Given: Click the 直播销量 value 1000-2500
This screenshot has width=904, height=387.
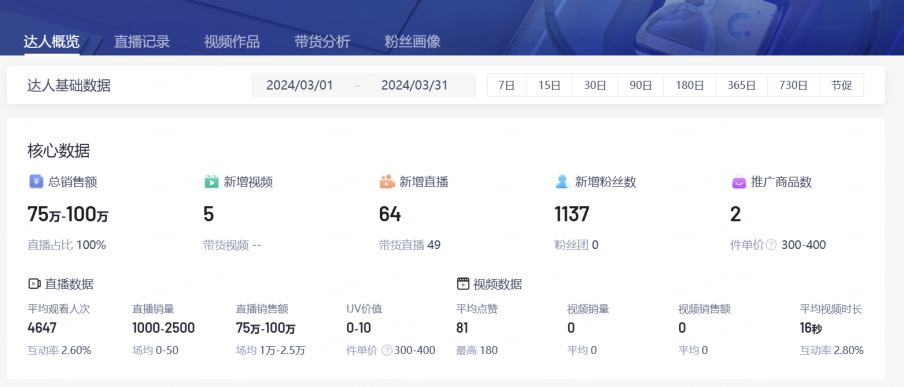Looking at the screenshot, I should point(164,328).
